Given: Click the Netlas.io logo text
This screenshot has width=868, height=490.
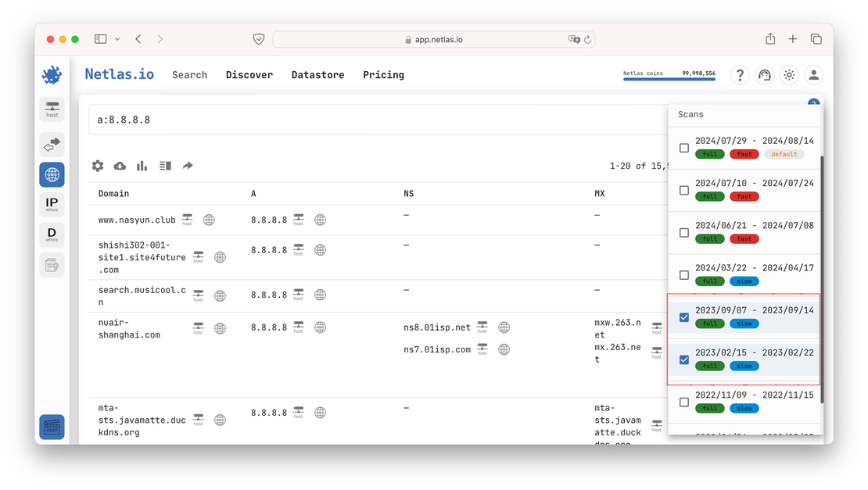Looking at the screenshot, I should coord(119,75).
